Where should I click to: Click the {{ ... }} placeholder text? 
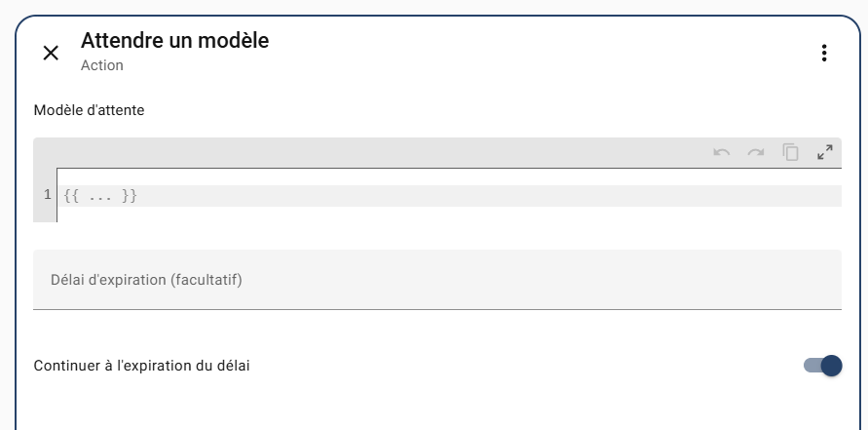(100, 196)
